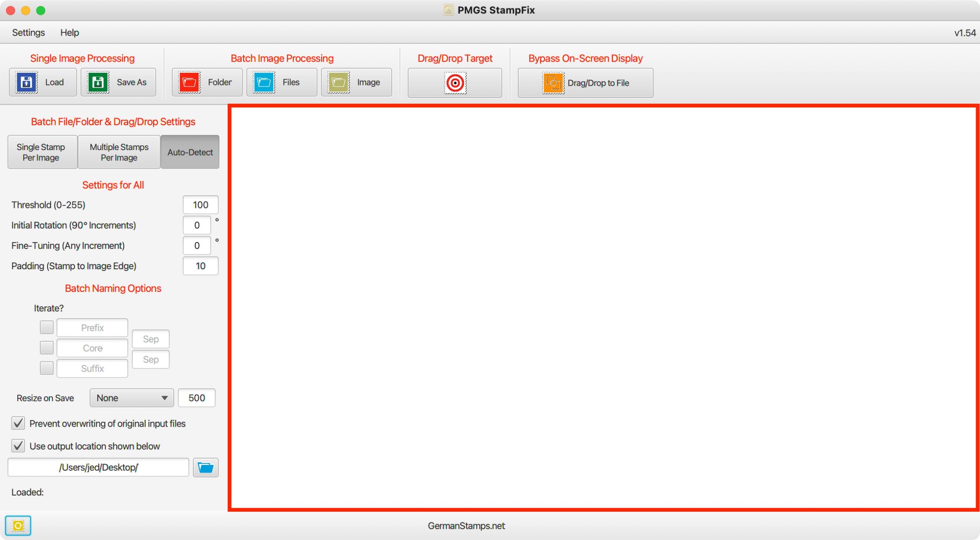Click the Batch Naming Options heading
Screen dimensions: 980x540
(113, 288)
